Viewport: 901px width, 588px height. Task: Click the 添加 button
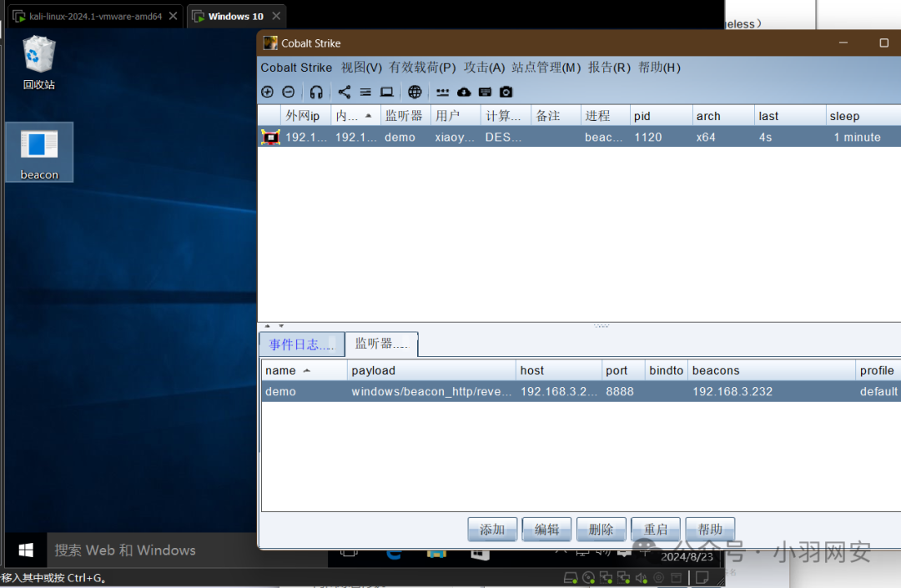point(492,530)
